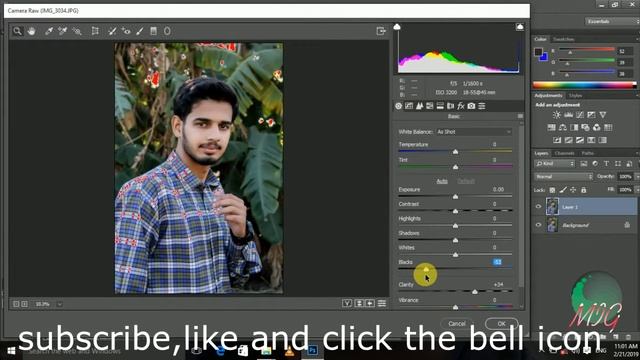Click the color spectrum ramp bar
This screenshot has width=640, height=360.
[584, 85]
